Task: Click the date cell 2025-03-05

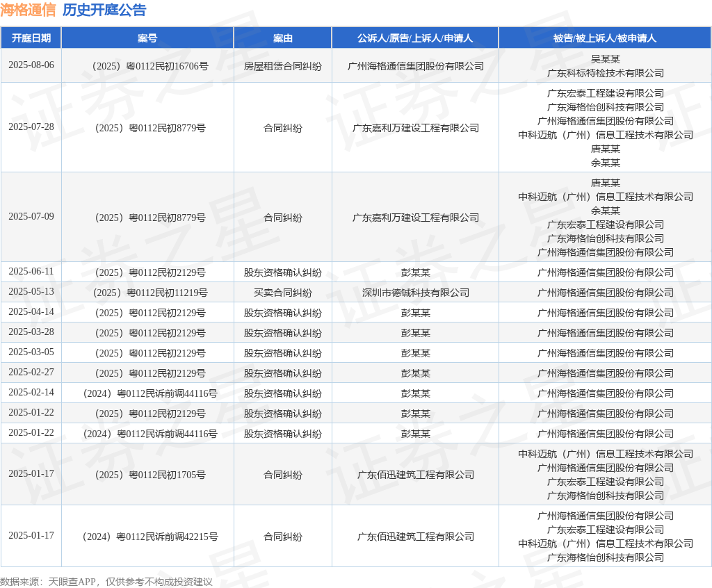Action: pyautogui.click(x=31, y=352)
